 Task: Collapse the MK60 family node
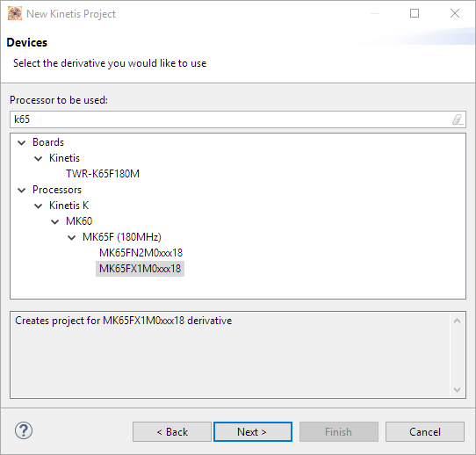point(55,221)
